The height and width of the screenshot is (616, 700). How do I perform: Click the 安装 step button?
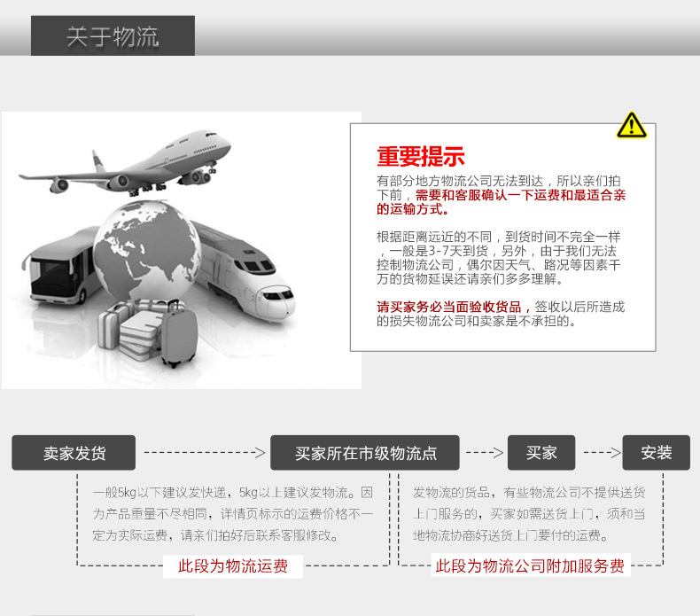[x=656, y=453]
